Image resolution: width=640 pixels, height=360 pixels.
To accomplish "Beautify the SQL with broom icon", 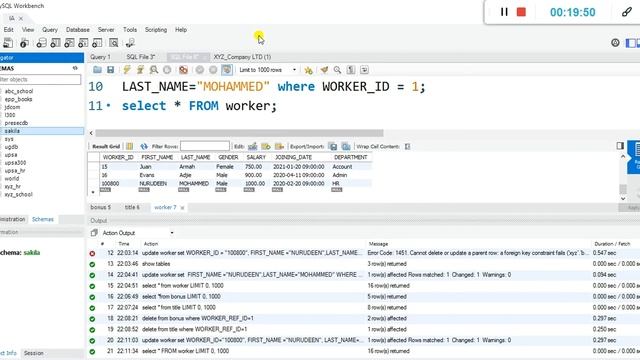I will pos(324,70).
